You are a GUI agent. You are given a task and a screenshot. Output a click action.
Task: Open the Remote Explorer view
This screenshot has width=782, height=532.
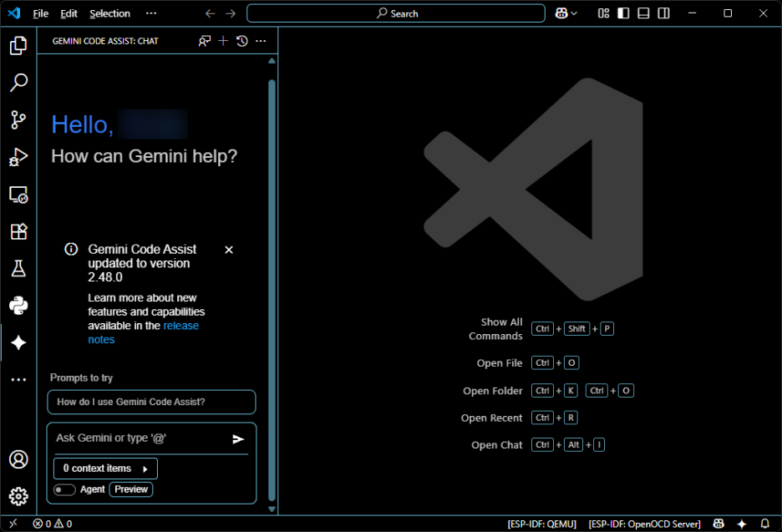[18, 194]
